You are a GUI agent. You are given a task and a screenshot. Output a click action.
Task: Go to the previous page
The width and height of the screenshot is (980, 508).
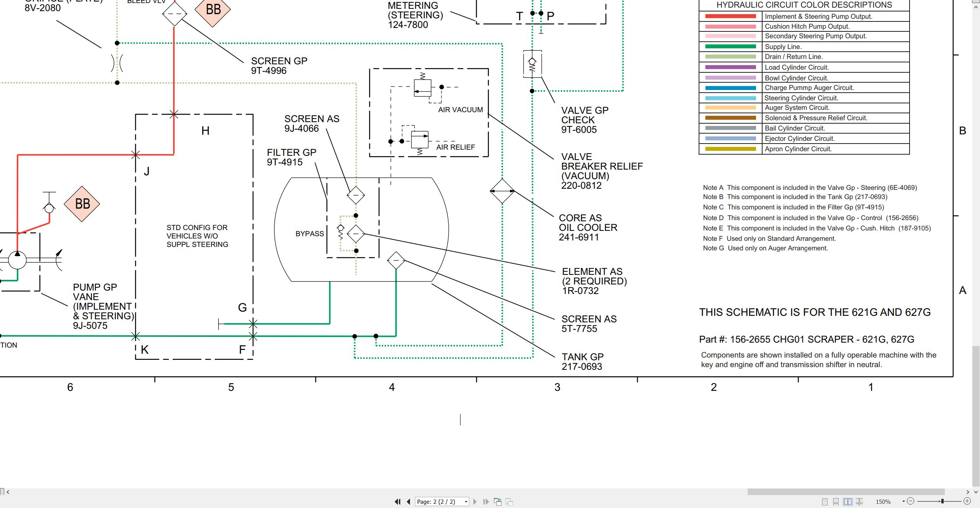click(x=408, y=501)
